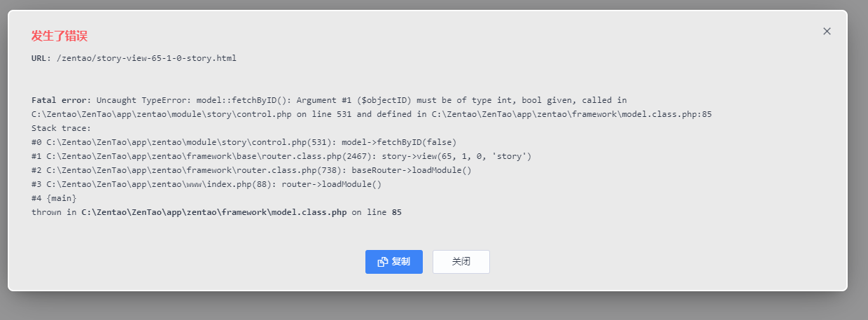Click the gray backdrop outside the dialog

434,307
